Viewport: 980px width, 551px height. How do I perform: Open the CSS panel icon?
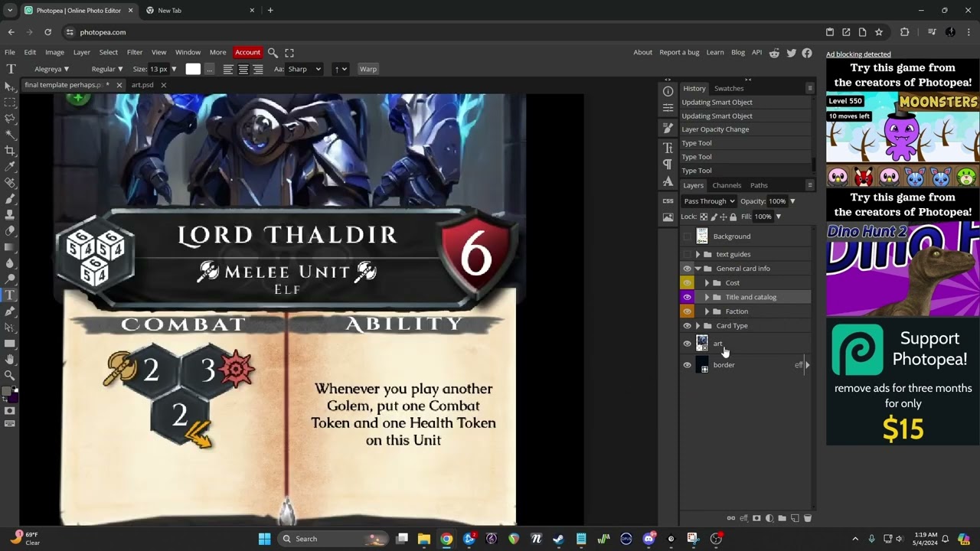pyautogui.click(x=668, y=201)
